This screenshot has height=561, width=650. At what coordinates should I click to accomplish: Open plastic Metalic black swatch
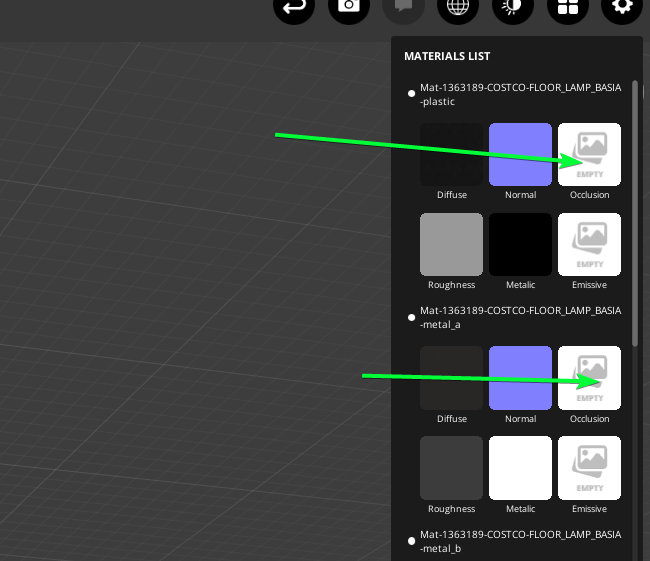click(x=520, y=245)
